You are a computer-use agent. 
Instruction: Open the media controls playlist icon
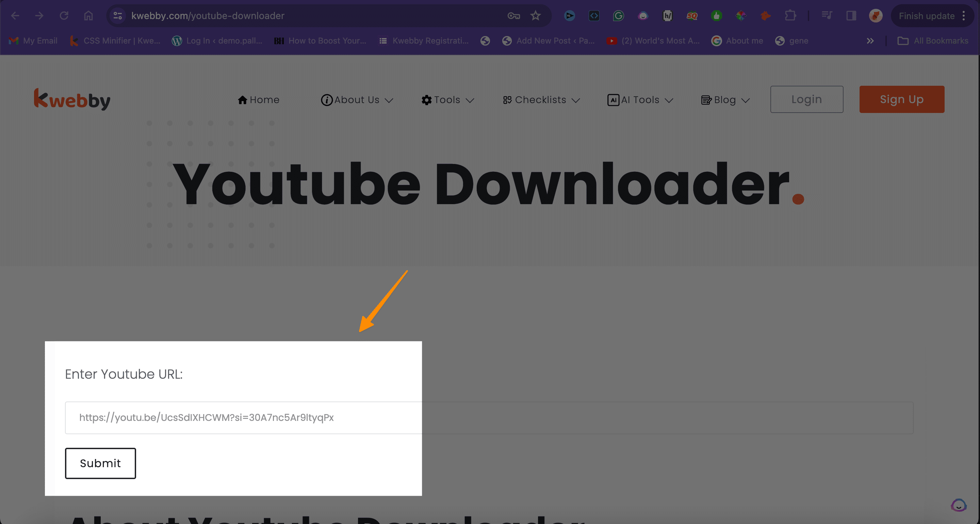pyautogui.click(x=827, y=16)
